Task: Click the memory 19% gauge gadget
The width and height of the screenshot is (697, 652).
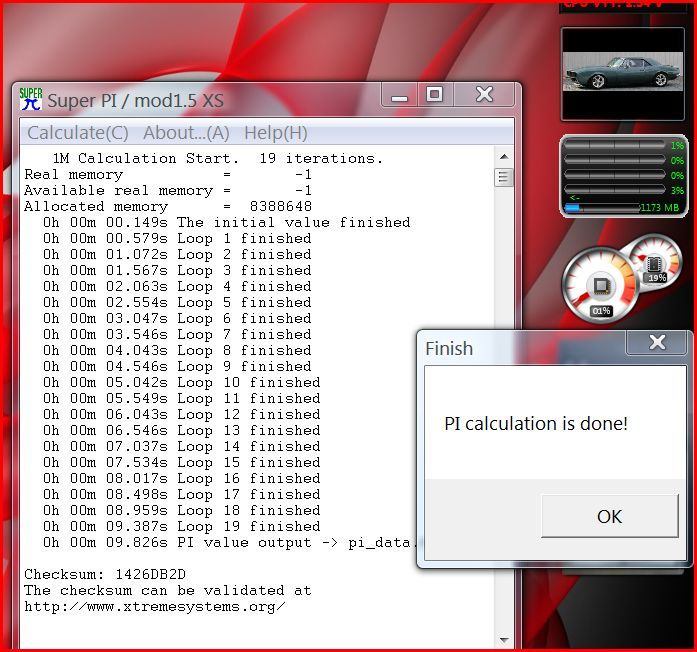Action: click(655, 261)
